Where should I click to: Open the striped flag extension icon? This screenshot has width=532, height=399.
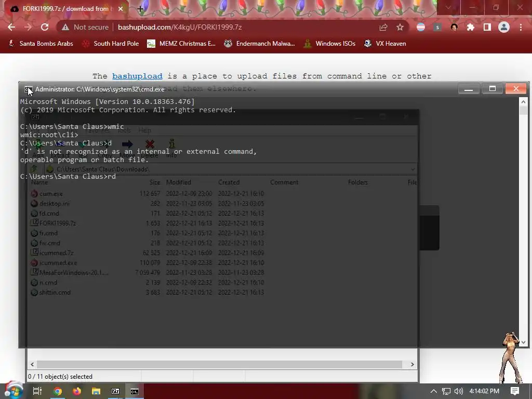421,27
